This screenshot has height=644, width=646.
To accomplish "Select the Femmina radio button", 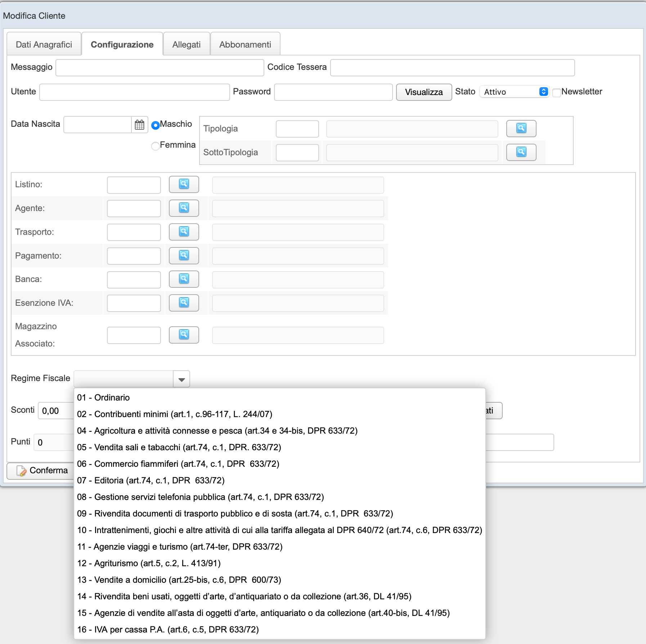I will point(156,146).
